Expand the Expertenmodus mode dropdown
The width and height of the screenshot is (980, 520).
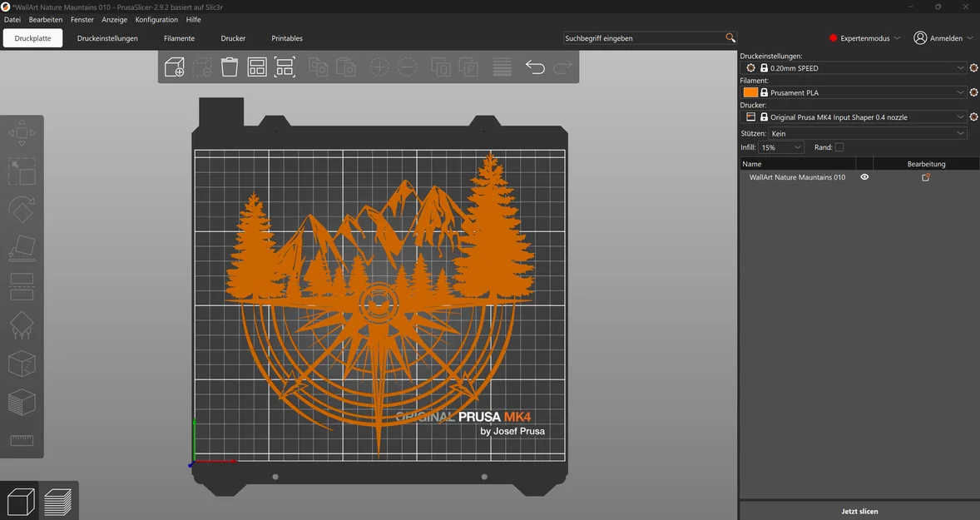(x=864, y=38)
